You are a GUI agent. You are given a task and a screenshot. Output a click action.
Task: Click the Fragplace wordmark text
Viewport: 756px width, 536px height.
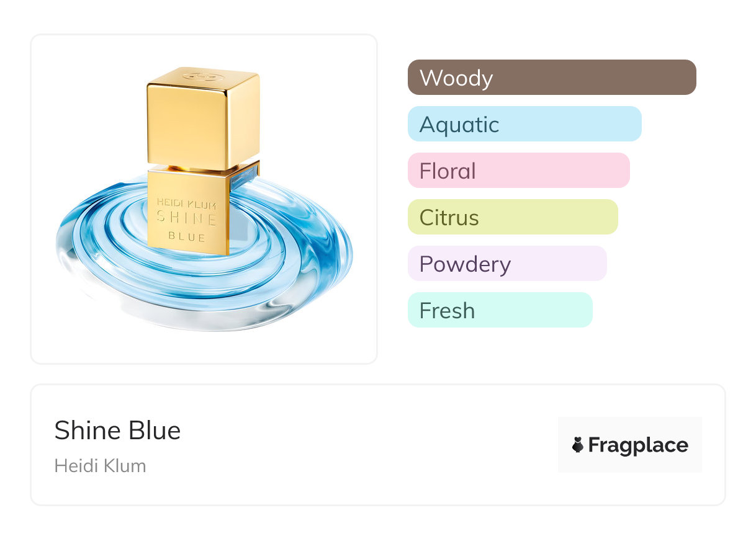(x=637, y=445)
